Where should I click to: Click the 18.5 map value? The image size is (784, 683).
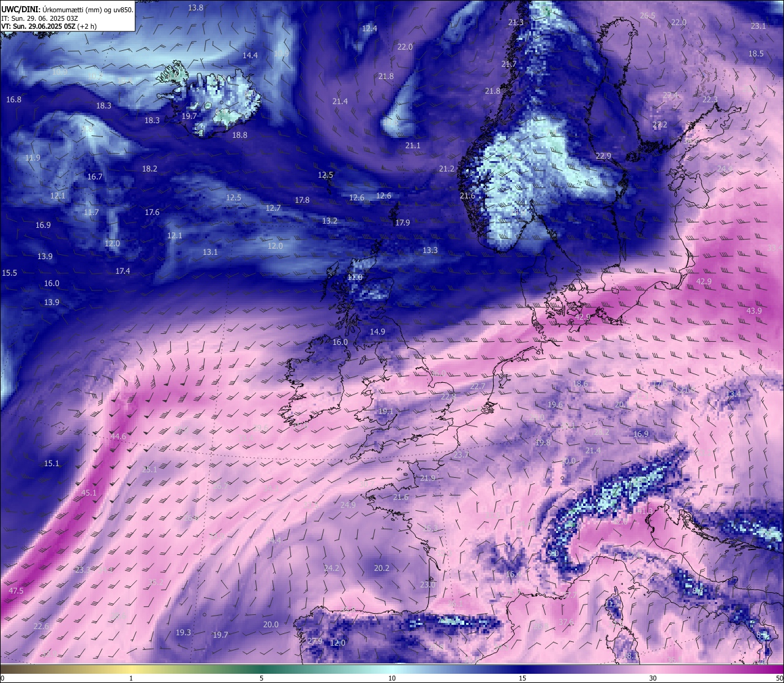[x=756, y=54]
